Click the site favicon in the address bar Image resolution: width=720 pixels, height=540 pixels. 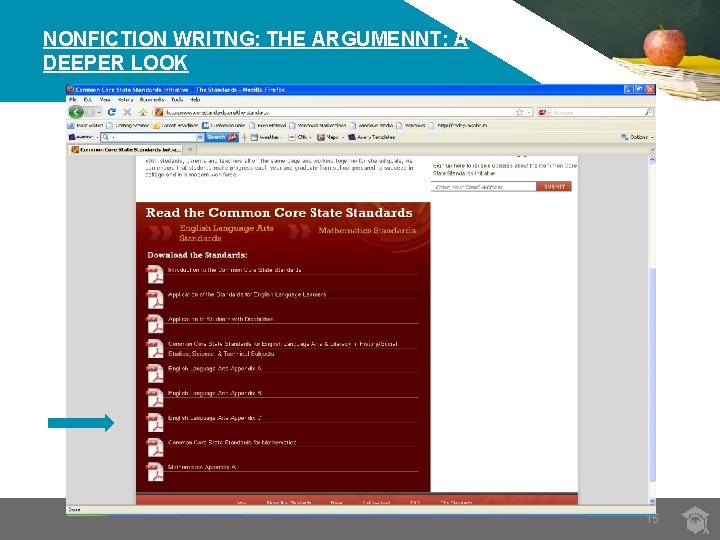[x=159, y=112]
